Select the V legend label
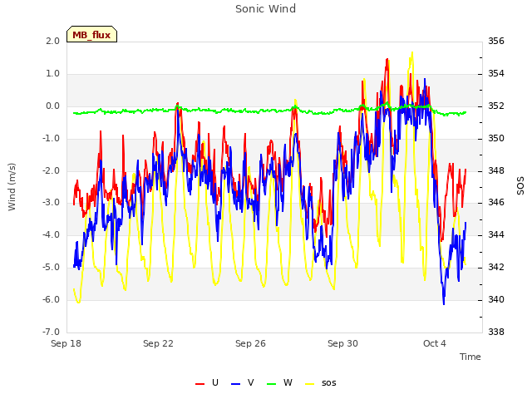Screen dimensions: 532x399 (251, 382)
